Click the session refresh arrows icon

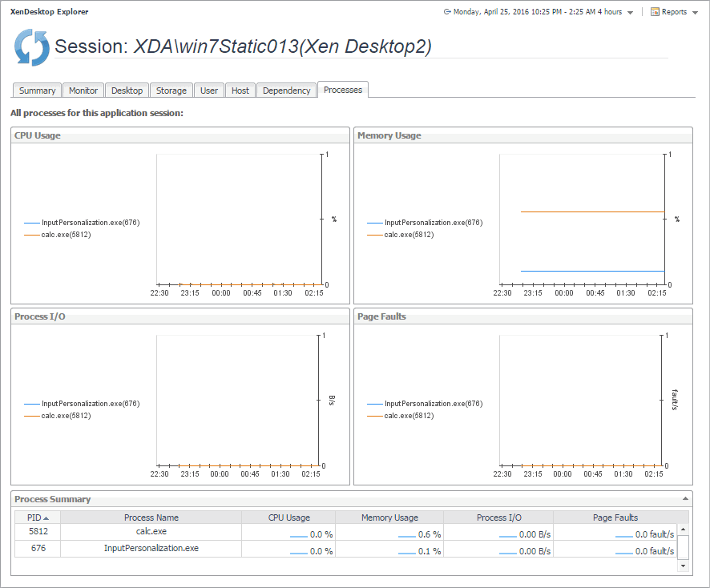click(x=32, y=47)
